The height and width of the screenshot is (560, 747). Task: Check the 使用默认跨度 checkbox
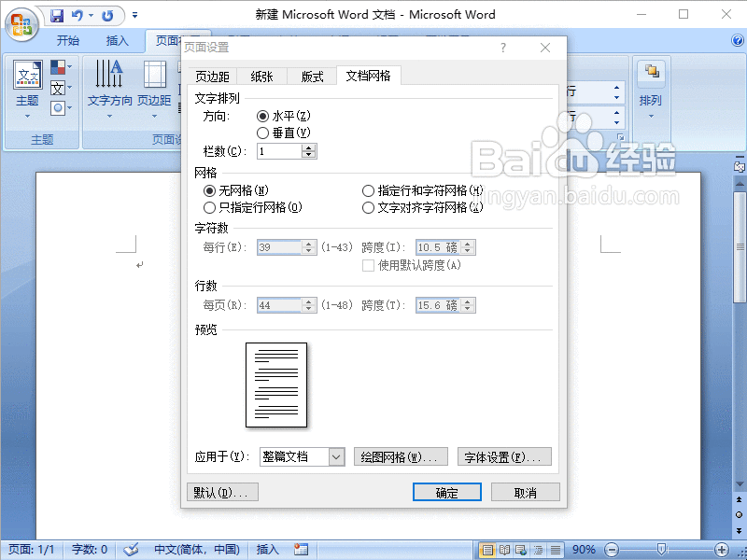coord(368,267)
